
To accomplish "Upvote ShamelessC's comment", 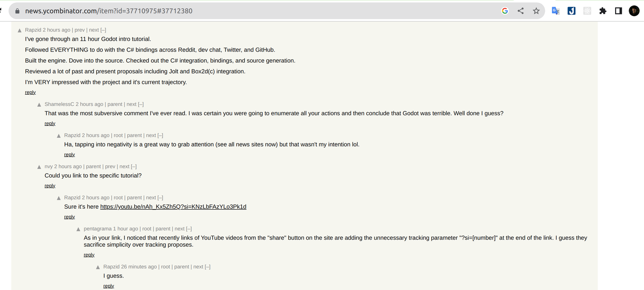I will (39, 105).
